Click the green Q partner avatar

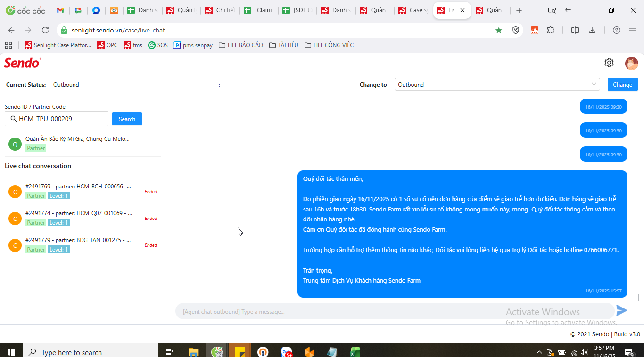point(15,144)
